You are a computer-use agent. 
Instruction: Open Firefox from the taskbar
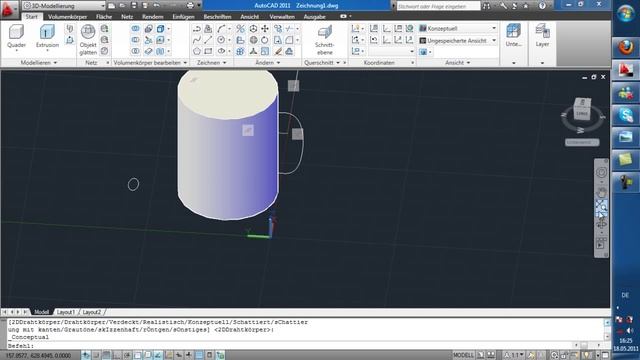pyautogui.click(x=625, y=47)
